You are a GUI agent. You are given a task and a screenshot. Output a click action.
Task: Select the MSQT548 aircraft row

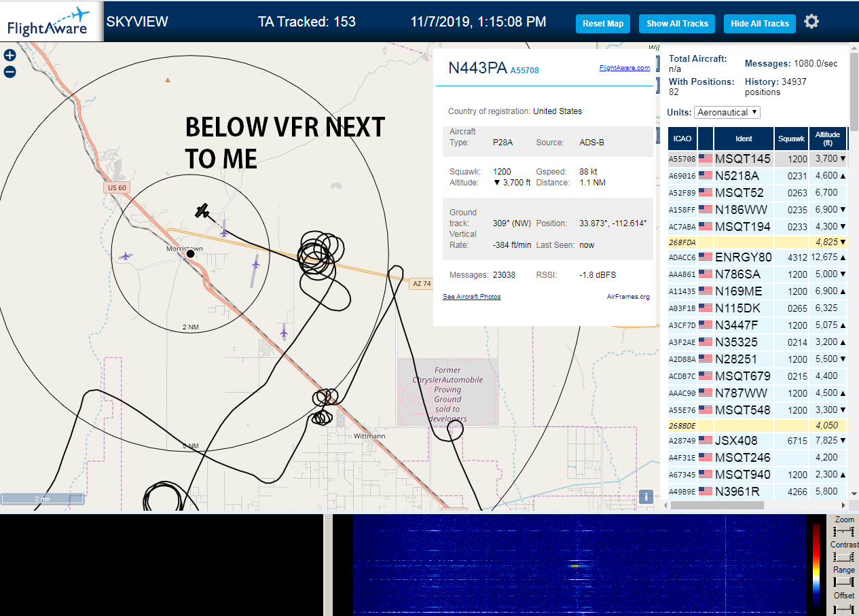click(x=759, y=410)
